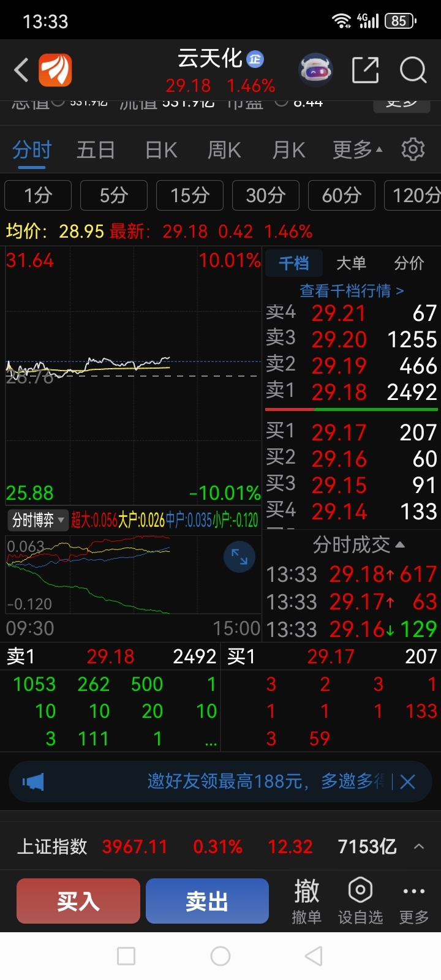
Task: Open the 查看千档行情 link
Action: tap(352, 290)
